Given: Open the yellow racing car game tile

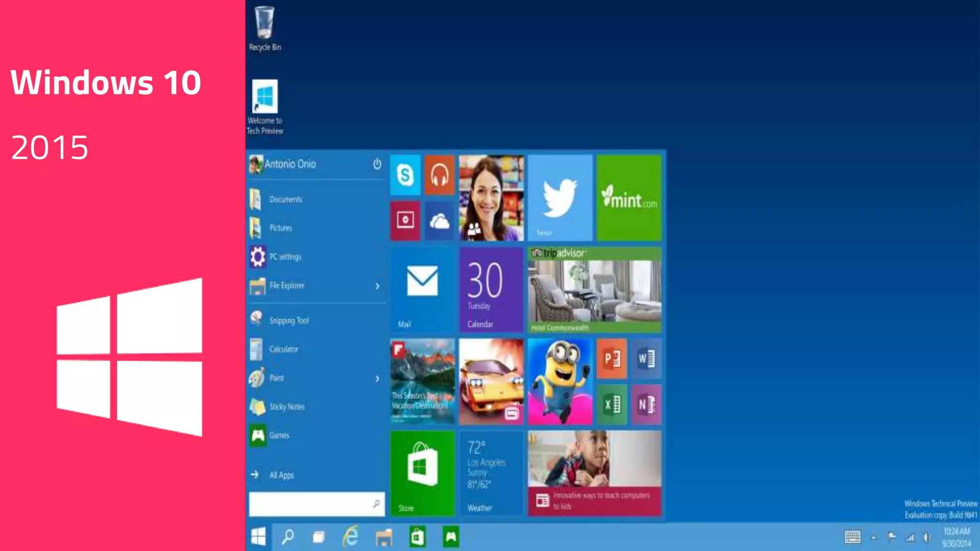Looking at the screenshot, I should pyautogui.click(x=491, y=381).
